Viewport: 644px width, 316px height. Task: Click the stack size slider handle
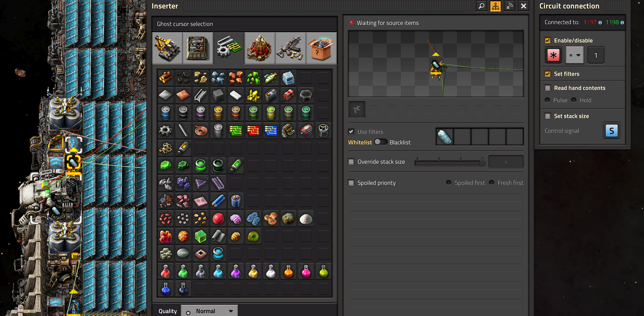coord(483,162)
